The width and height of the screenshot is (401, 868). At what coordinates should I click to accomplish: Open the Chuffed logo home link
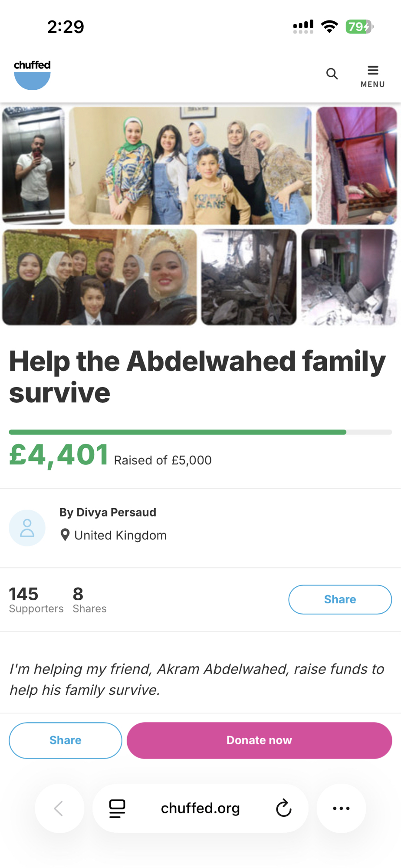(x=32, y=75)
